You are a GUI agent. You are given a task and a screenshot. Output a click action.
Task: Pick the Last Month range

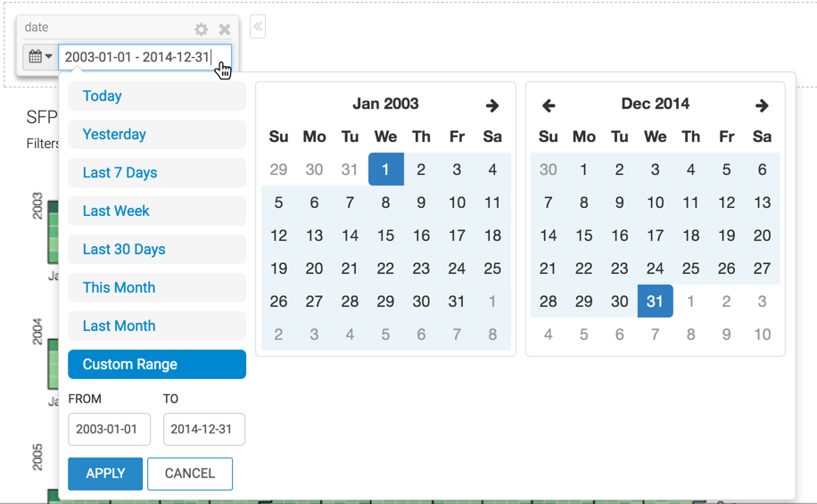[156, 326]
